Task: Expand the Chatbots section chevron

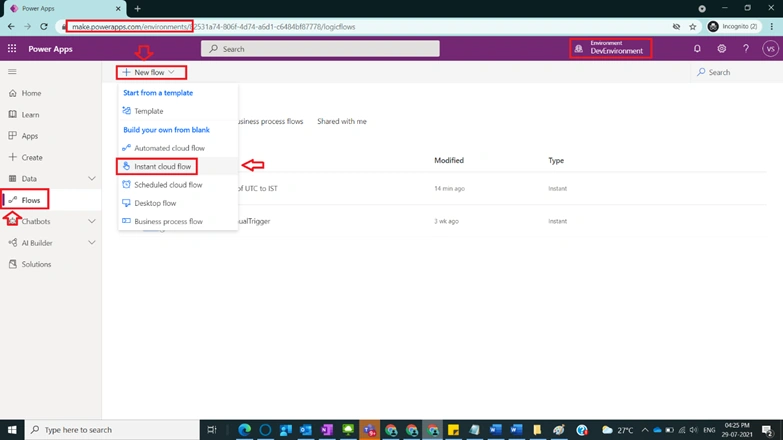Action: (92, 221)
